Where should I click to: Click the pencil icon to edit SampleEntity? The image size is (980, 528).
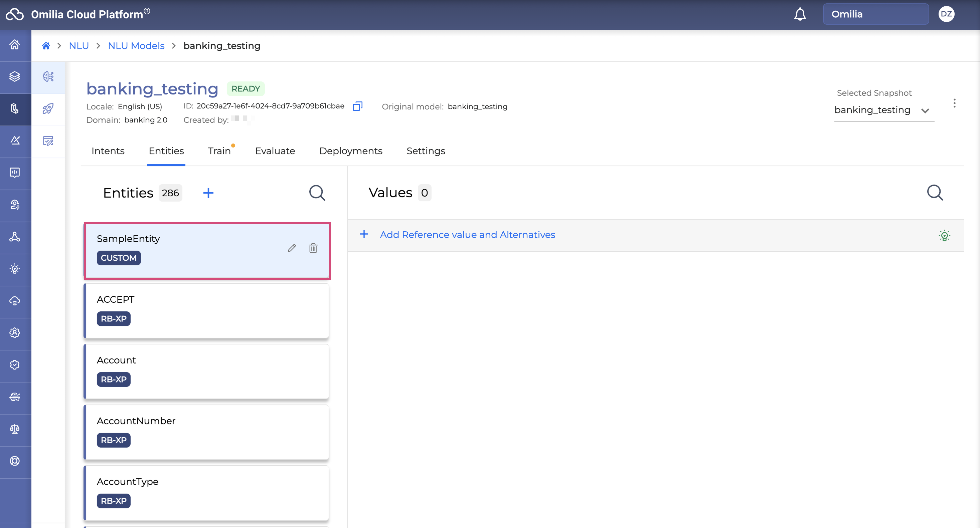tap(292, 248)
